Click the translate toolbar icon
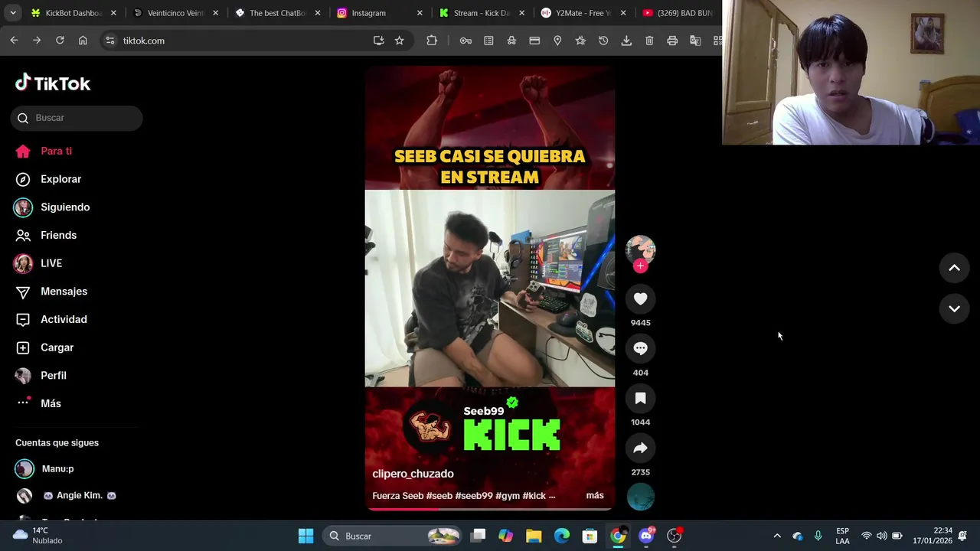This screenshot has width=980, height=551. pos(695,41)
